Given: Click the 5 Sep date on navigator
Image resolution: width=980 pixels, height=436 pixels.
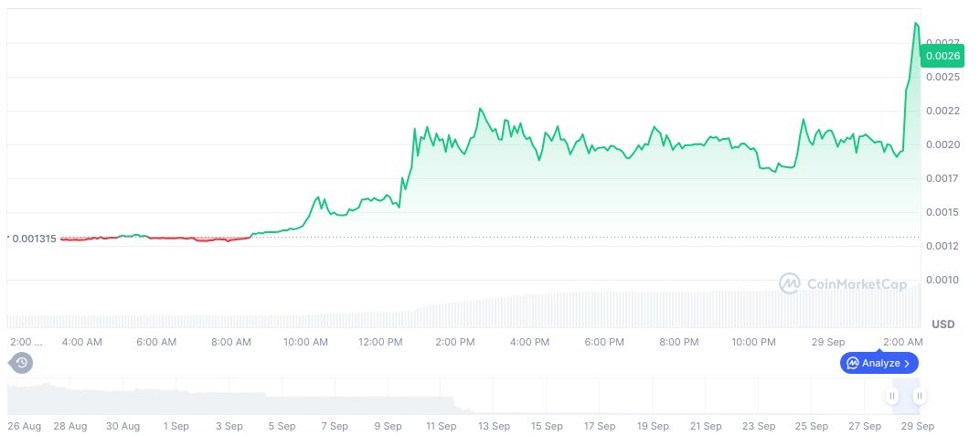Looking at the screenshot, I should (281, 426).
